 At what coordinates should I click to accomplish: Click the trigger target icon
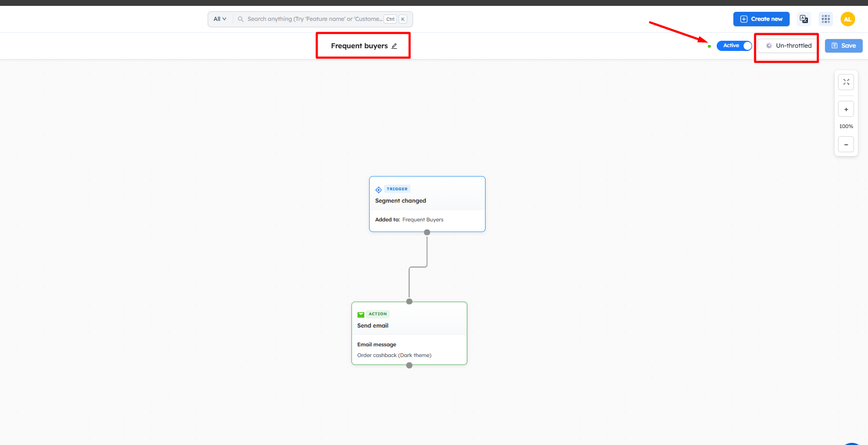pyautogui.click(x=379, y=190)
